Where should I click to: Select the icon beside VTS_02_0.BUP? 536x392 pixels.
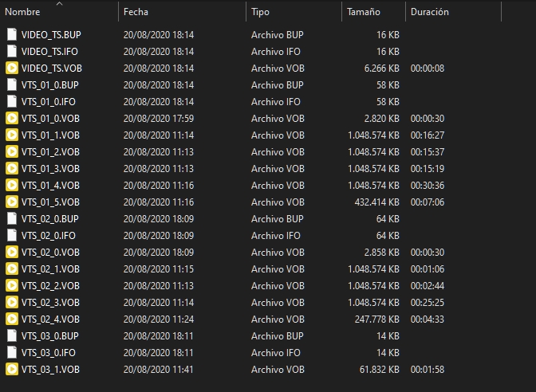pos(11,219)
